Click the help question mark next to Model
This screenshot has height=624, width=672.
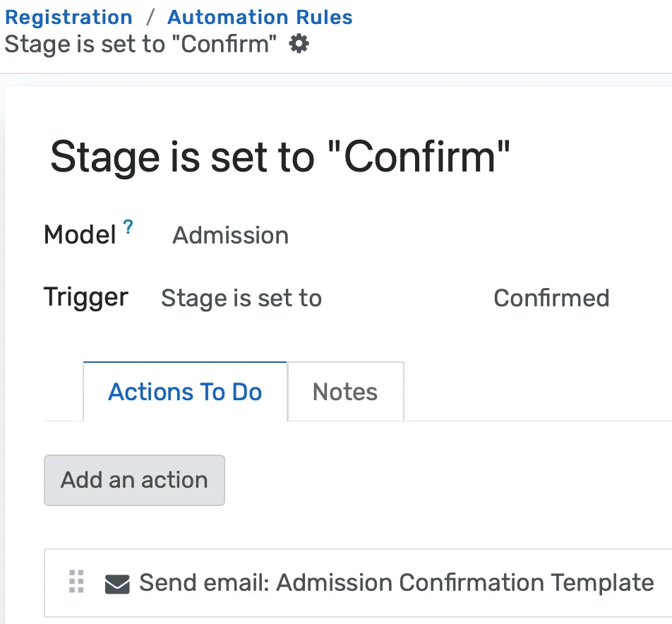[x=128, y=226]
